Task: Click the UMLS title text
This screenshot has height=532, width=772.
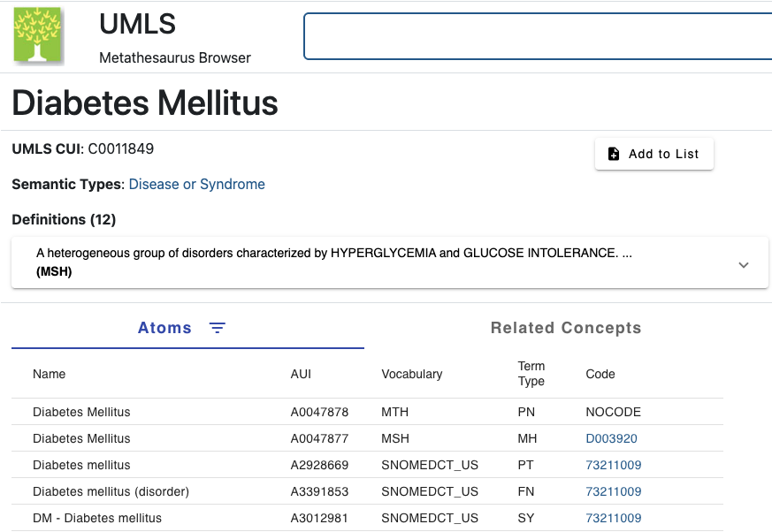Action: pyautogui.click(x=137, y=24)
